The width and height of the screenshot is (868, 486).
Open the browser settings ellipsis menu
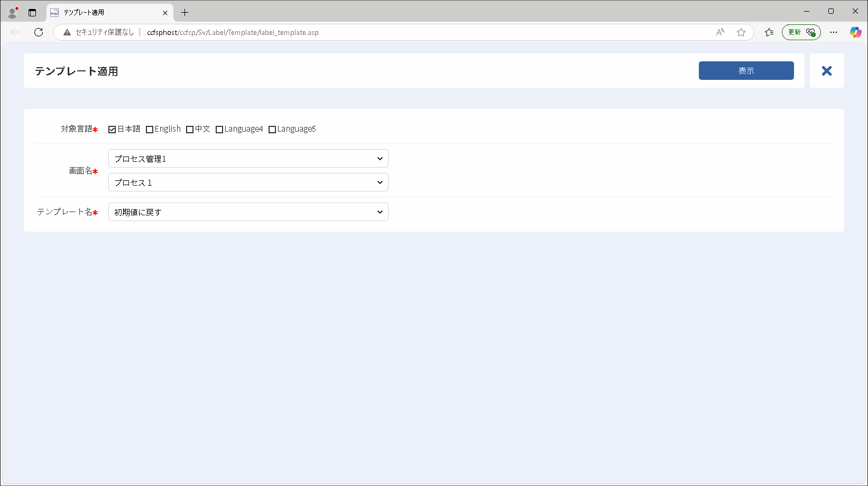tap(834, 32)
